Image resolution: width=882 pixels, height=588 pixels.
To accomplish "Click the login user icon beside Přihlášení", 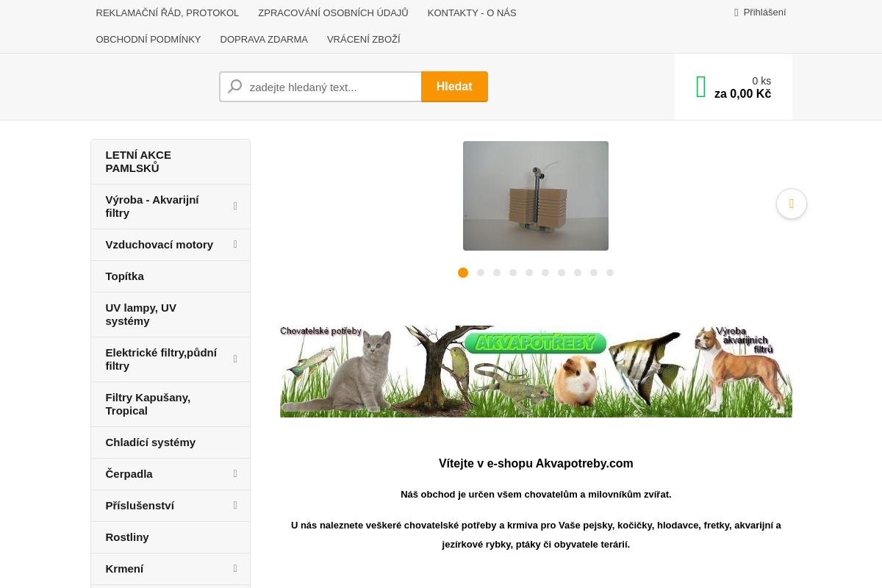I will click(736, 12).
